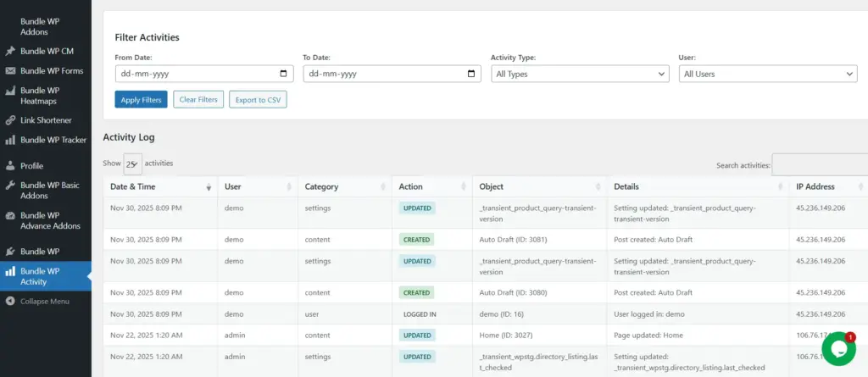Click the Filter Activities heading

pyautogui.click(x=147, y=37)
